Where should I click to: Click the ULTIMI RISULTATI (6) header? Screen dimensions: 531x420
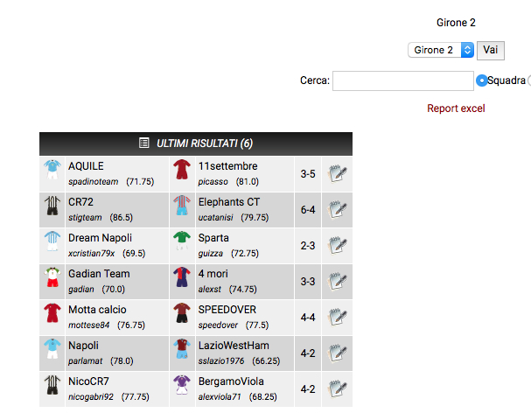click(205, 143)
